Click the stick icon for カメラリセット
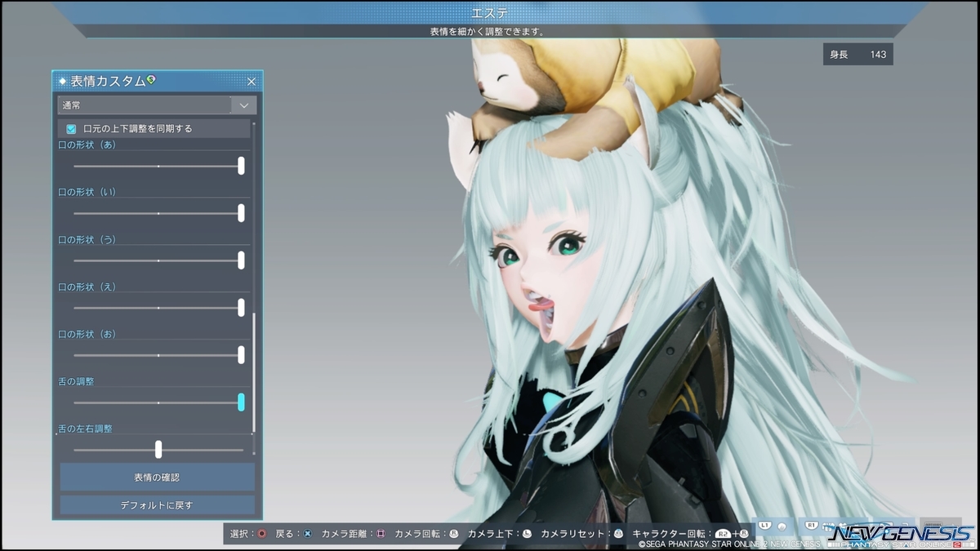Screen dimensions: 980x551 [x=618, y=534]
